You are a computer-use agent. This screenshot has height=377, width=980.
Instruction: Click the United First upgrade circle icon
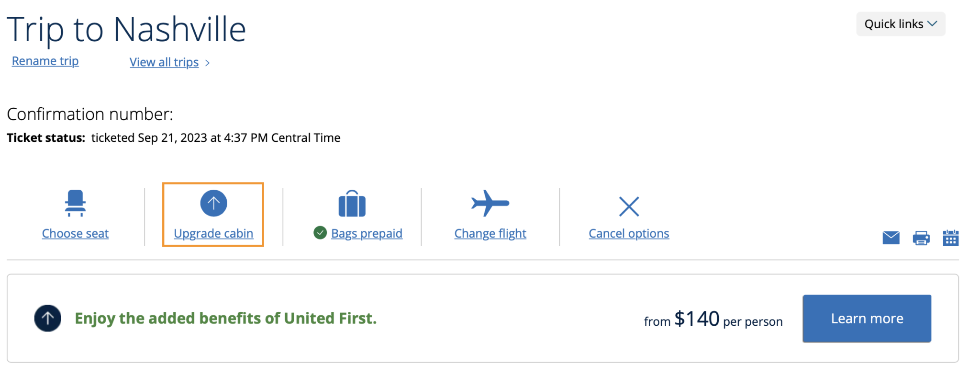(47, 318)
